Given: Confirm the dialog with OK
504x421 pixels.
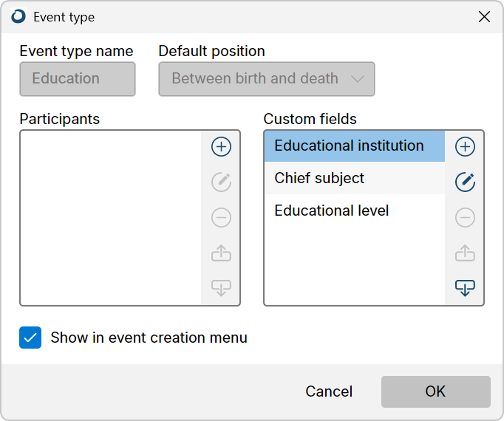Looking at the screenshot, I should pyautogui.click(x=436, y=391).
